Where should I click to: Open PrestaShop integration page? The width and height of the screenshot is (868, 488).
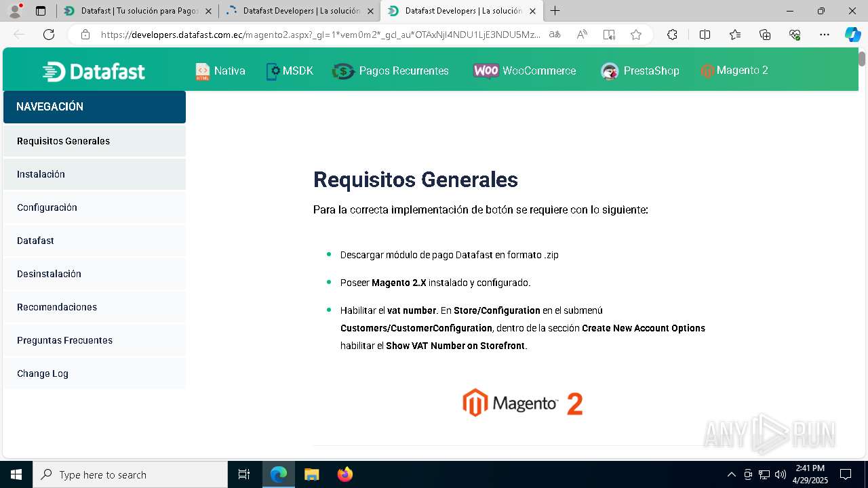pos(651,70)
